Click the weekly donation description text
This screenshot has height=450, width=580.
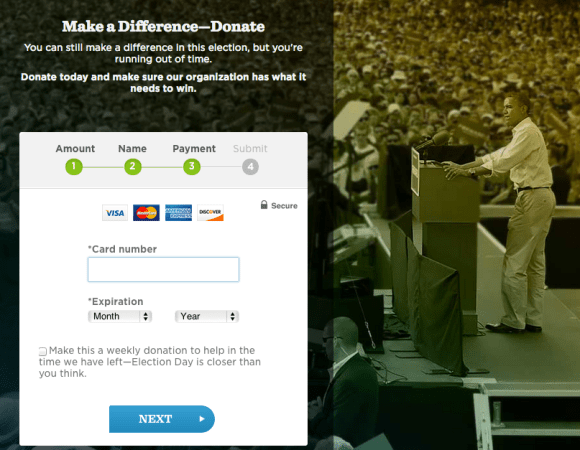150,362
